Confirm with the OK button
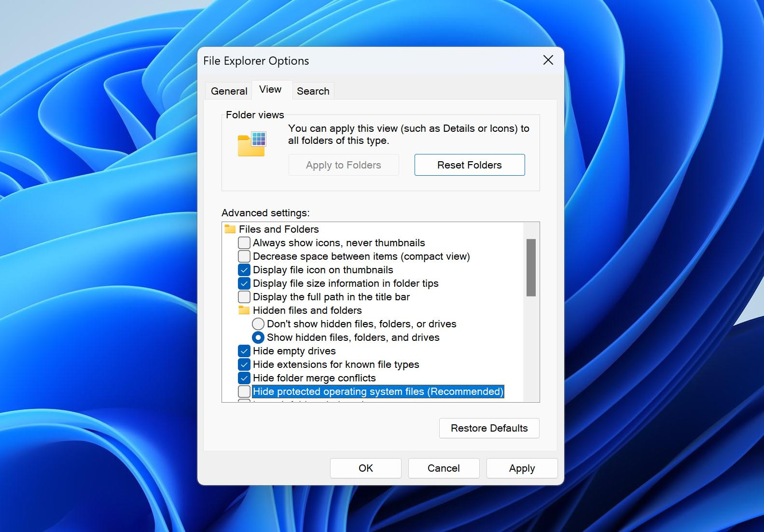Viewport: 764px width, 532px height. tap(365, 468)
